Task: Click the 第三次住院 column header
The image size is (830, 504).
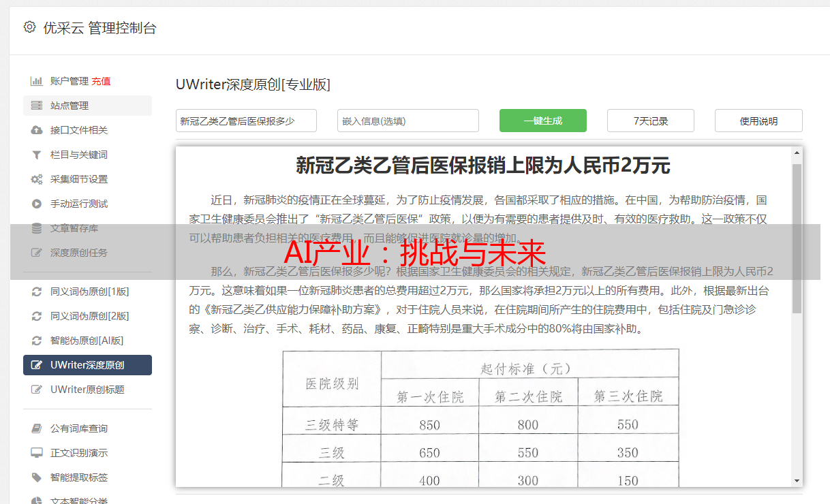Action: (x=628, y=396)
